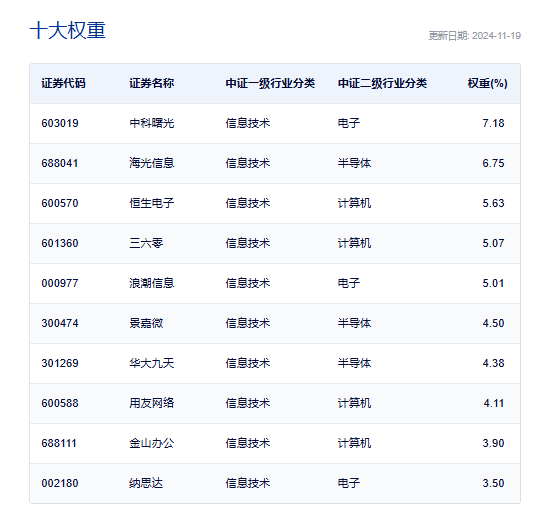Open security code 002180
555x528 pixels.
click(60, 483)
